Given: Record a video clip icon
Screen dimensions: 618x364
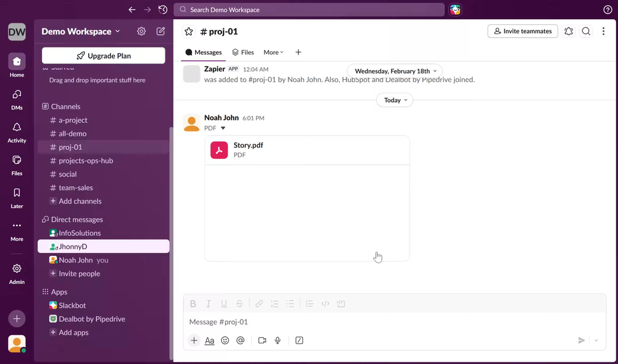Looking at the screenshot, I should click(262, 340).
